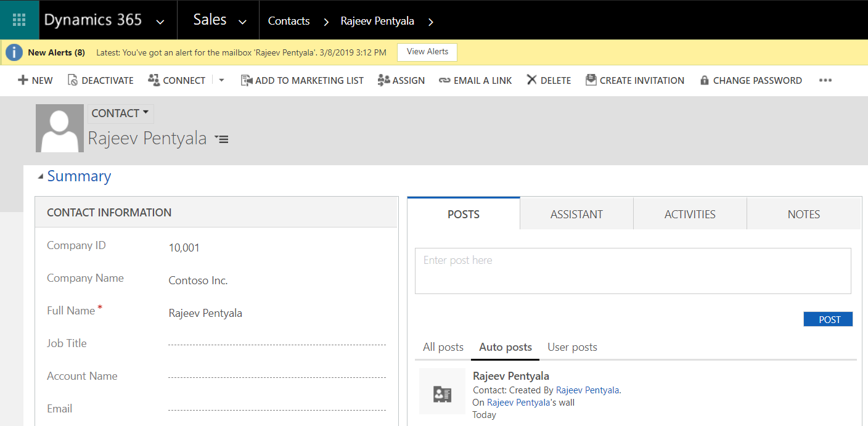868x426 pixels.
Task: Select the Company Name field Contoso Inc.
Action: coord(198,281)
